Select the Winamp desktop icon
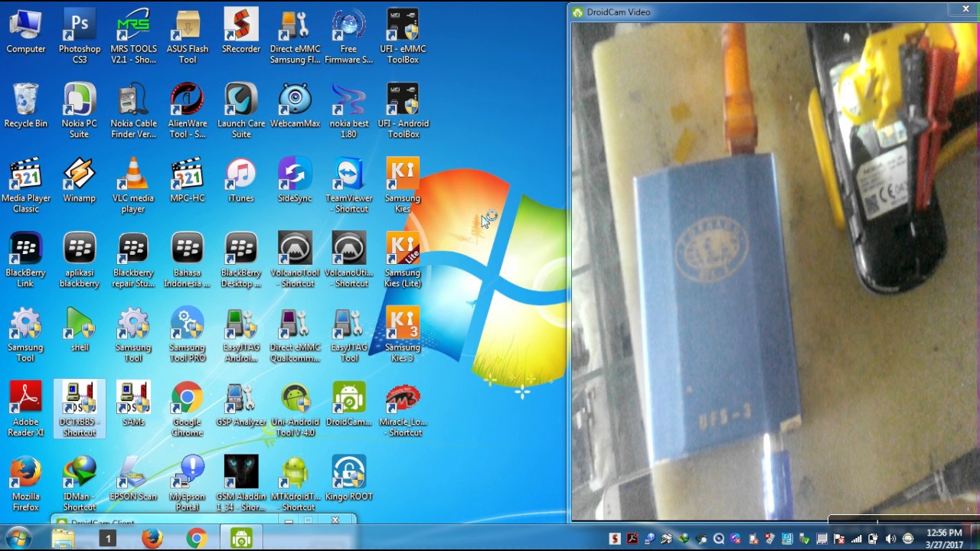The height and width of the screenshot is (551, 980). point(80,181)
